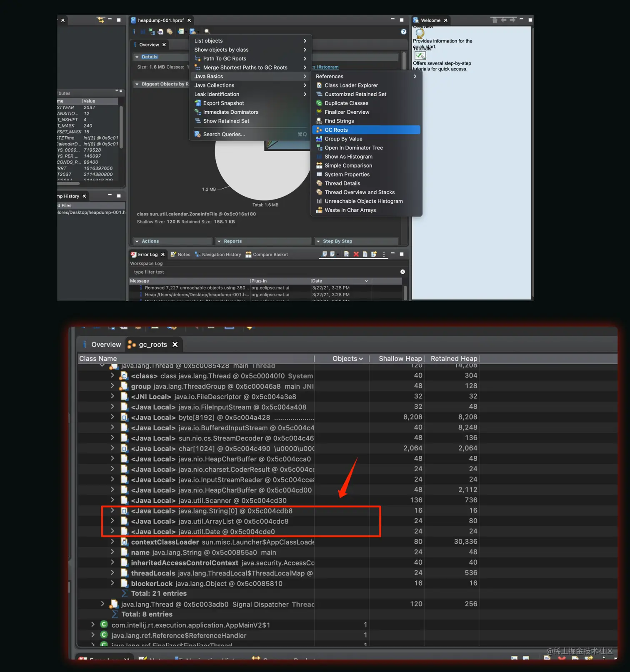Open the Compare Basket tab
The image size is (630, 672).
point(267,255)
